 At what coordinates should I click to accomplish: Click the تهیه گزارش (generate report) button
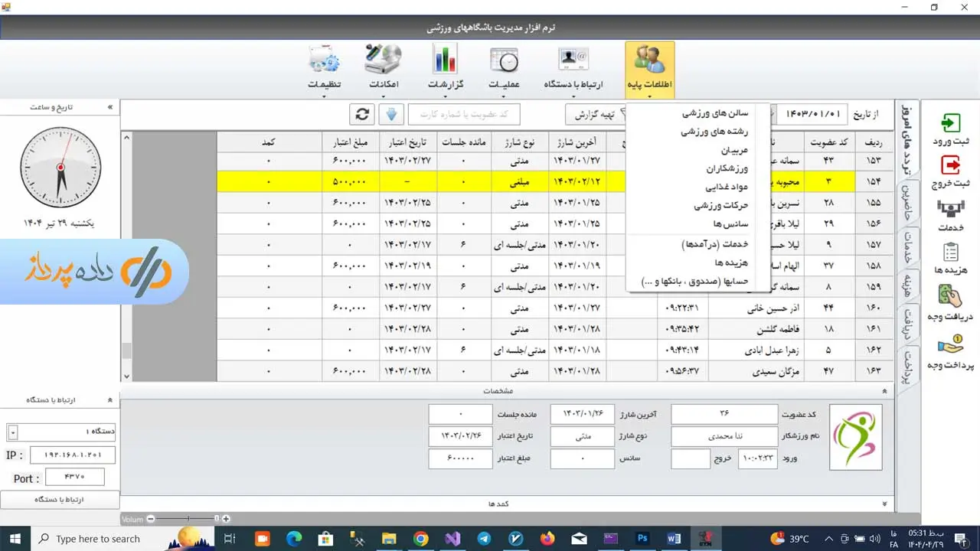pos(595,114)
